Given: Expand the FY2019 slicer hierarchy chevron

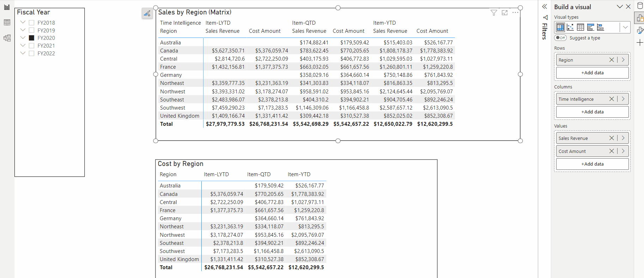Looking at the screenshot, I should 23,30.
